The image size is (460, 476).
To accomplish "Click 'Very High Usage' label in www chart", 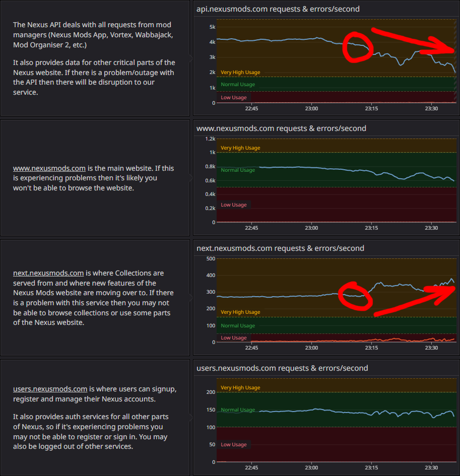I will pyautogui.click(x=240, y=148).
